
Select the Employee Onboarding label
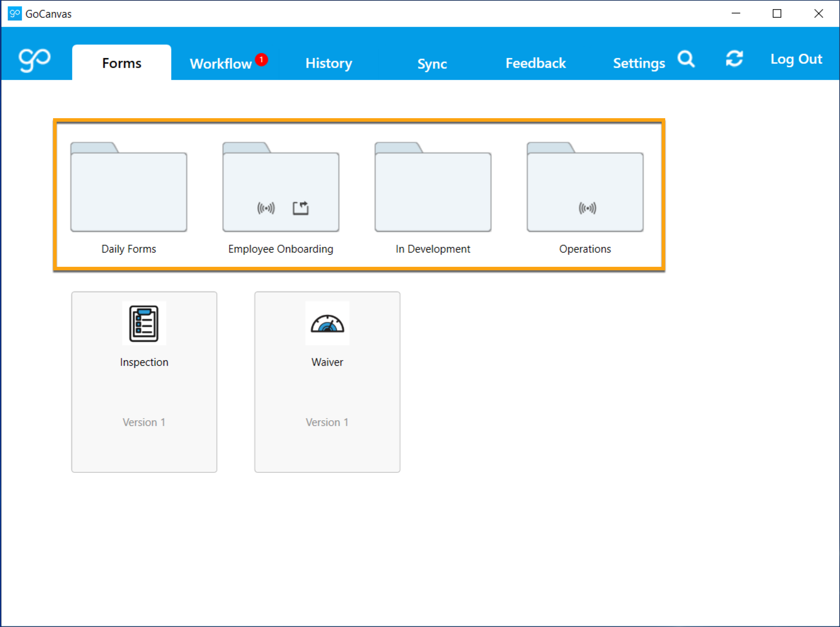coord(281,249)
